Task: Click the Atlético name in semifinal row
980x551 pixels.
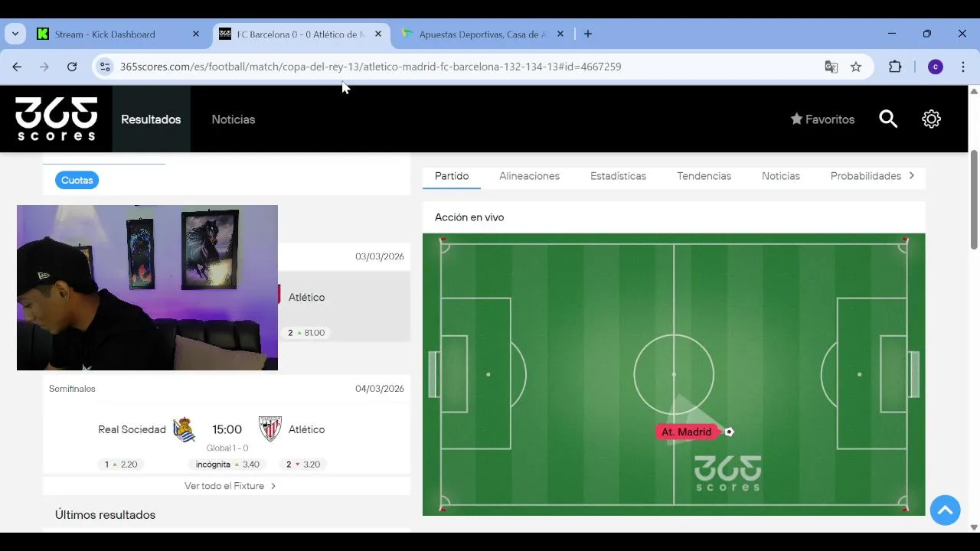Action: click(x=306, y=429)
